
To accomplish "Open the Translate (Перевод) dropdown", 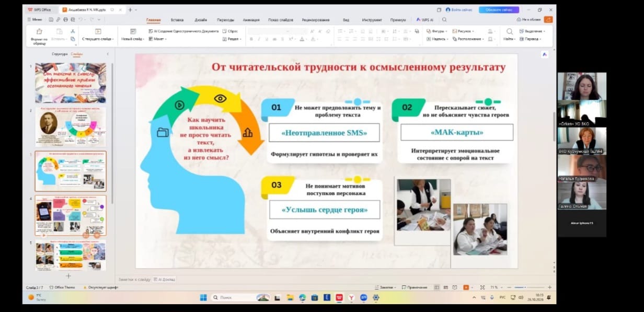I will (530, 39).
